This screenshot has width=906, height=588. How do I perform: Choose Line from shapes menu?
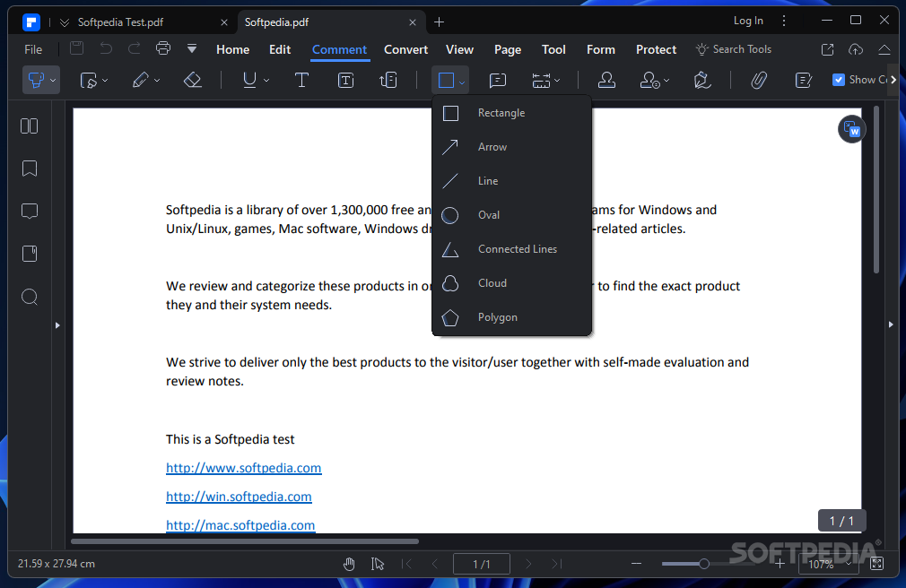[x=512, y=181]
